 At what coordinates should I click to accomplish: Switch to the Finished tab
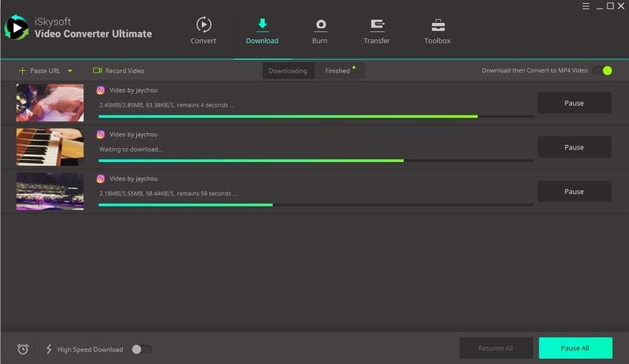click(338, 71)
